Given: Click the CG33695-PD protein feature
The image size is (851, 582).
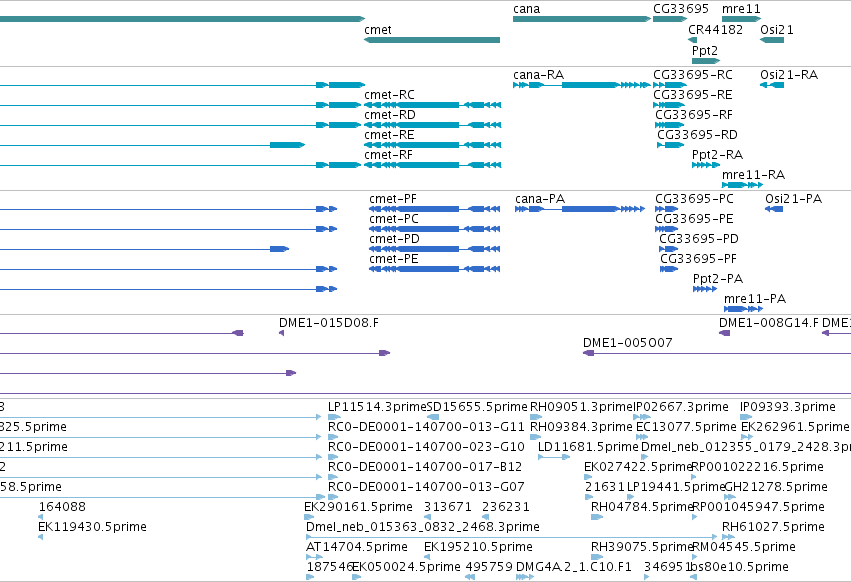Looking at the screenshot, I should pos(669,249).
